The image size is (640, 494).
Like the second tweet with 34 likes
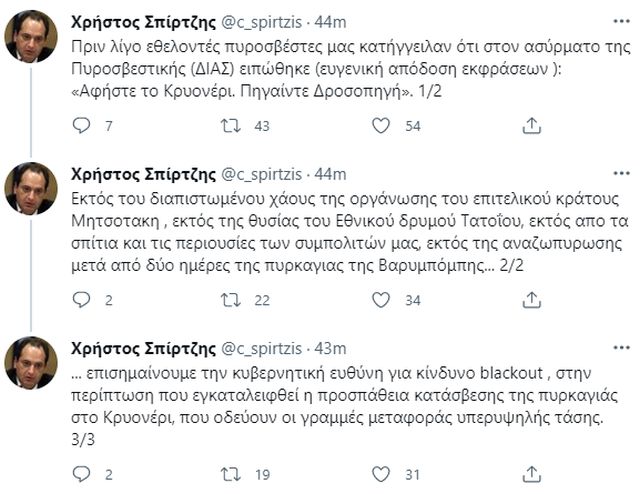point(380,299)
